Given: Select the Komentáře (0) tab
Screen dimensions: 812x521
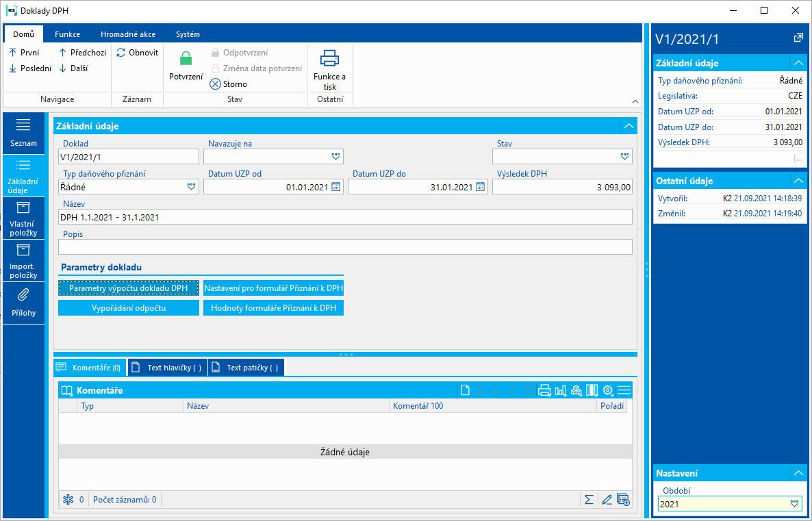Looking at the screenshot, I should click(x=90, y=368).
